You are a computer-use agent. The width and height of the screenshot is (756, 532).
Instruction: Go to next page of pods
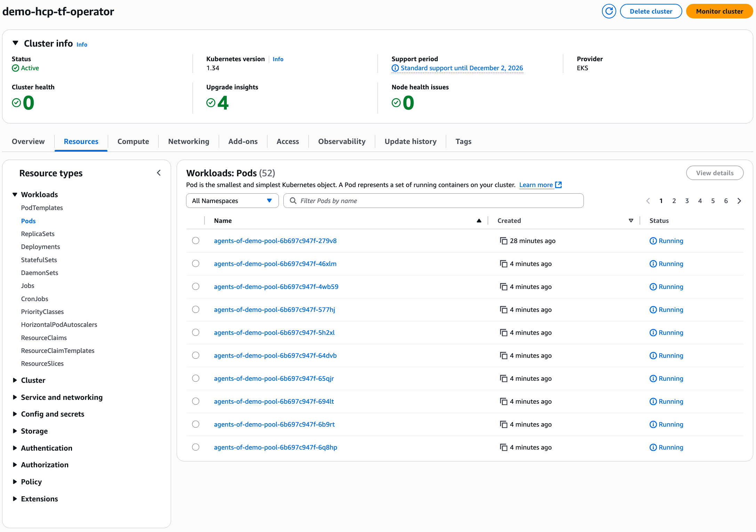tap(739, 201)
